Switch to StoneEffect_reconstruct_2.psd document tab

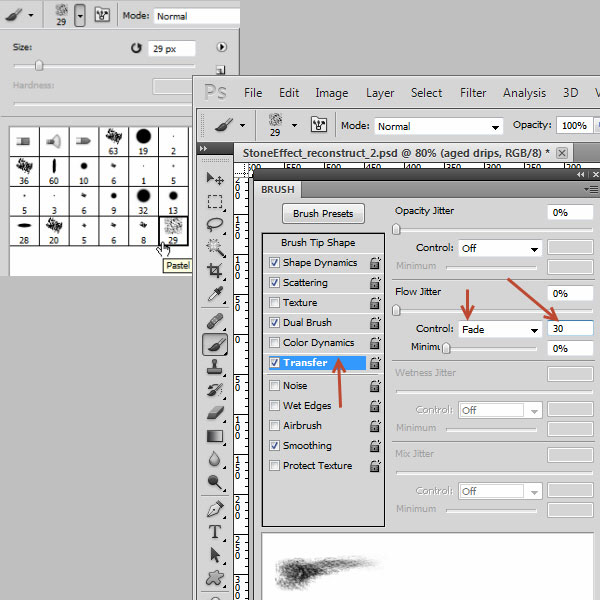(x=396, y=153)
